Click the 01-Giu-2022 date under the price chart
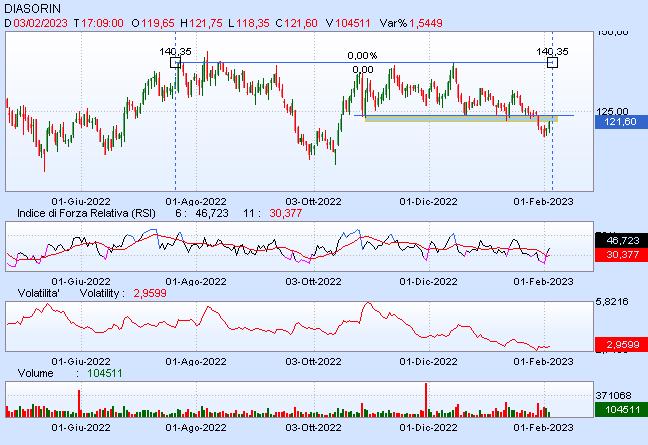The image size is (648, 445). pos(81,202)
